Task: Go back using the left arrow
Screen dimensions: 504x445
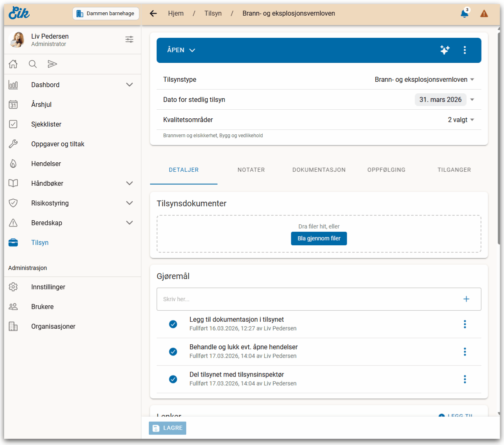Action: (x=153, y=14)
